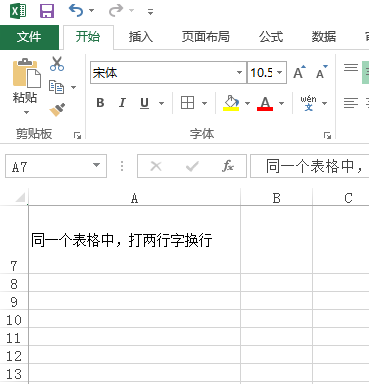Open the 文件 menu

(29, 37)
